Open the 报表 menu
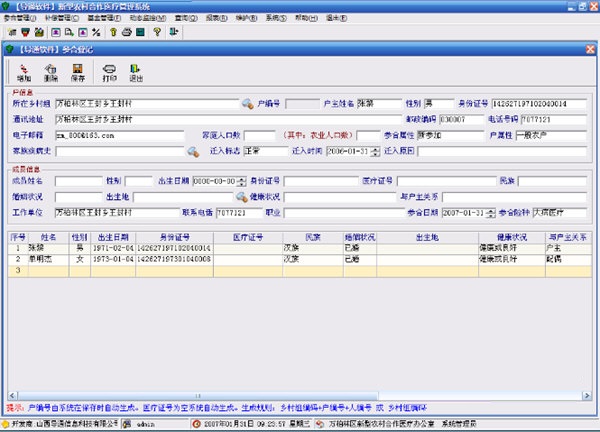Viewport: 600px width, 432px height. [216, 18]
